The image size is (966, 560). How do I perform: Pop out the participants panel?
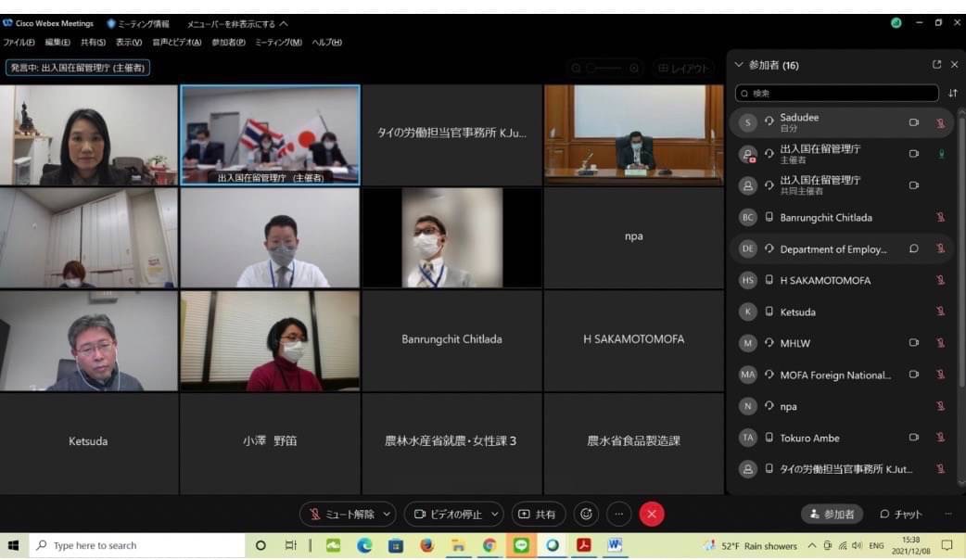click(x=936, y=65)
